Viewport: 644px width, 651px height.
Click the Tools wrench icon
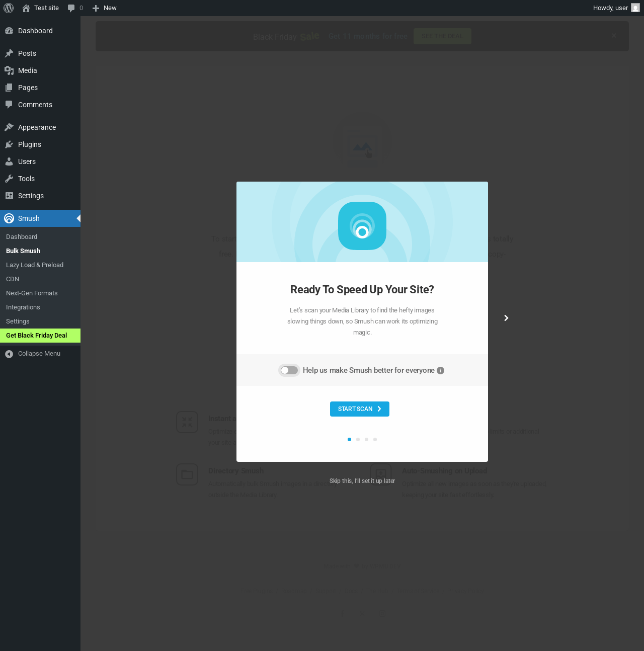pos(9,179)
